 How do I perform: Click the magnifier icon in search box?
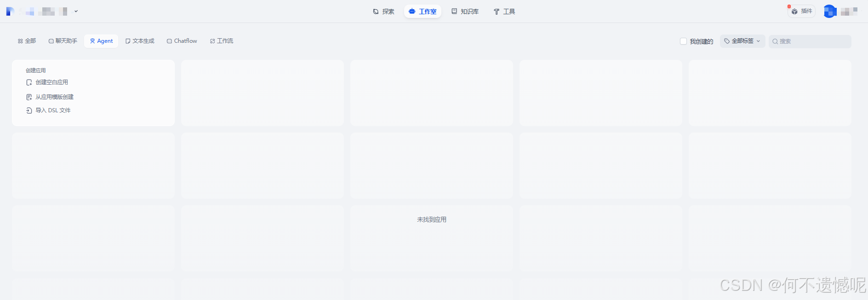775,41
